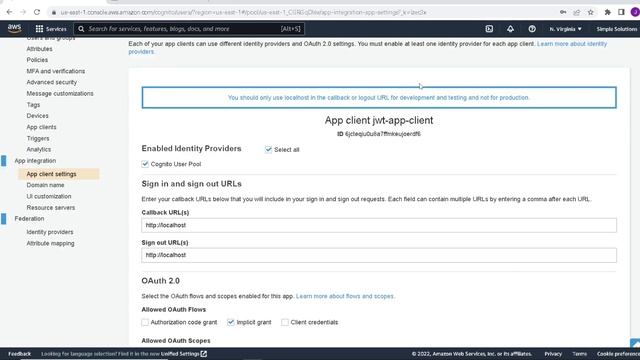Click the Sign out URL(s) input field
Viewport: 640px width, 360px height.
(x=379, y=255)
